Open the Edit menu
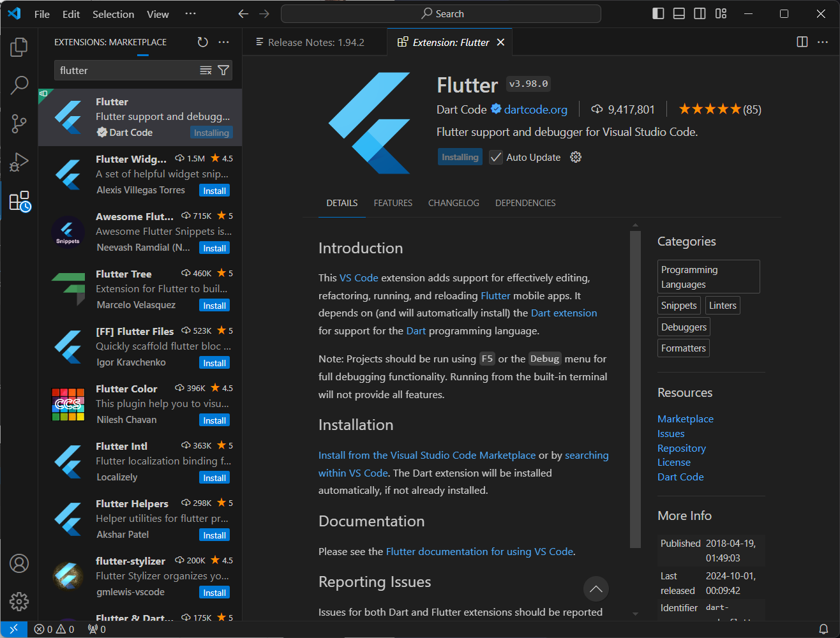The height and width of the screenshot is (638, 840). 71,14
